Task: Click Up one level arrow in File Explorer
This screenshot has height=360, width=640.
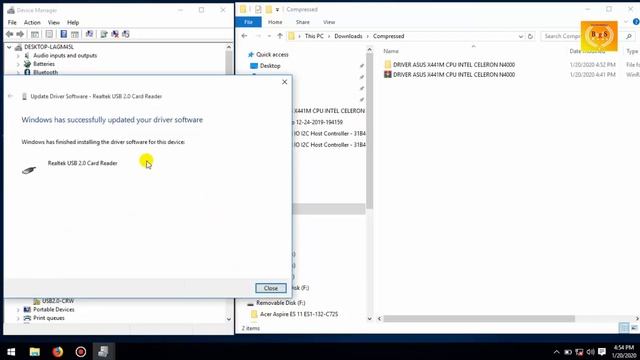Action: [280, 36]
